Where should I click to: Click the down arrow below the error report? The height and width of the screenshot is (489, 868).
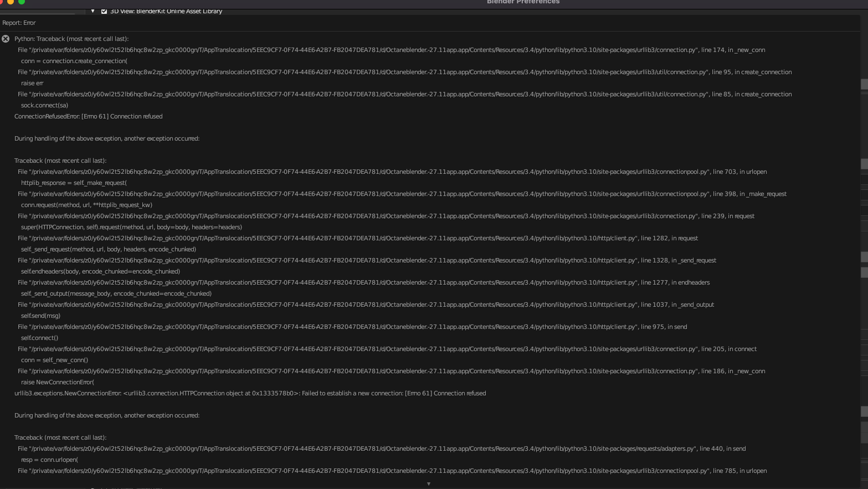(428, 484)
